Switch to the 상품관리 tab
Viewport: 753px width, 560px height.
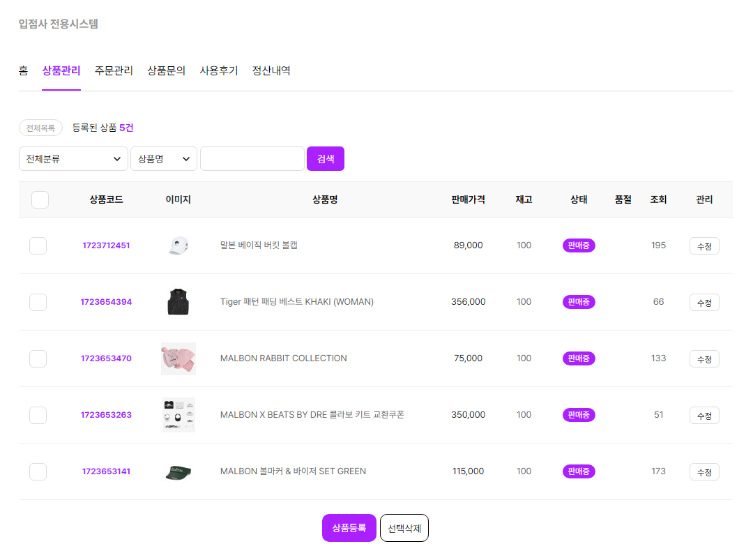[x=61, y=70]
